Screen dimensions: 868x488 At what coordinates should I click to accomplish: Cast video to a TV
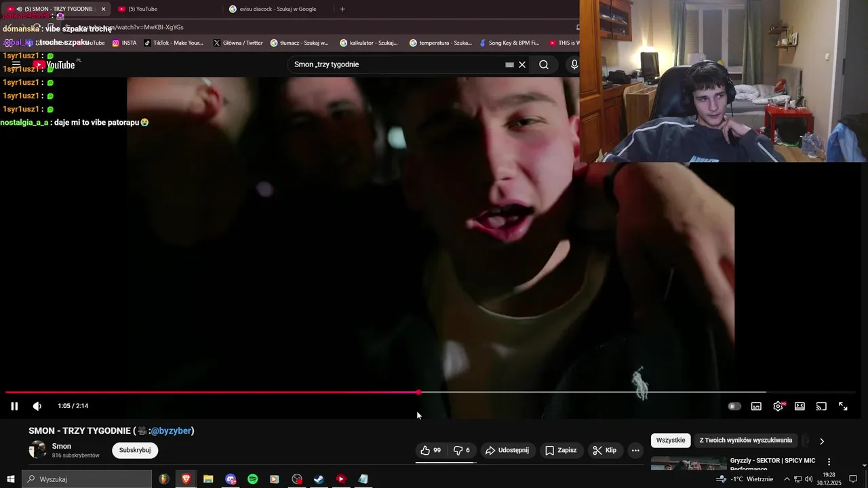(821, 406)
